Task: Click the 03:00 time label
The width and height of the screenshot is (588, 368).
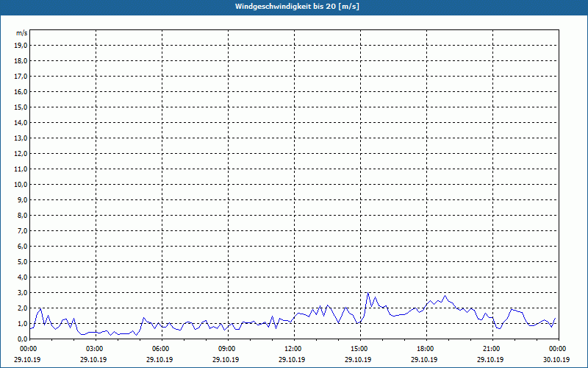Action: point(96,349)
